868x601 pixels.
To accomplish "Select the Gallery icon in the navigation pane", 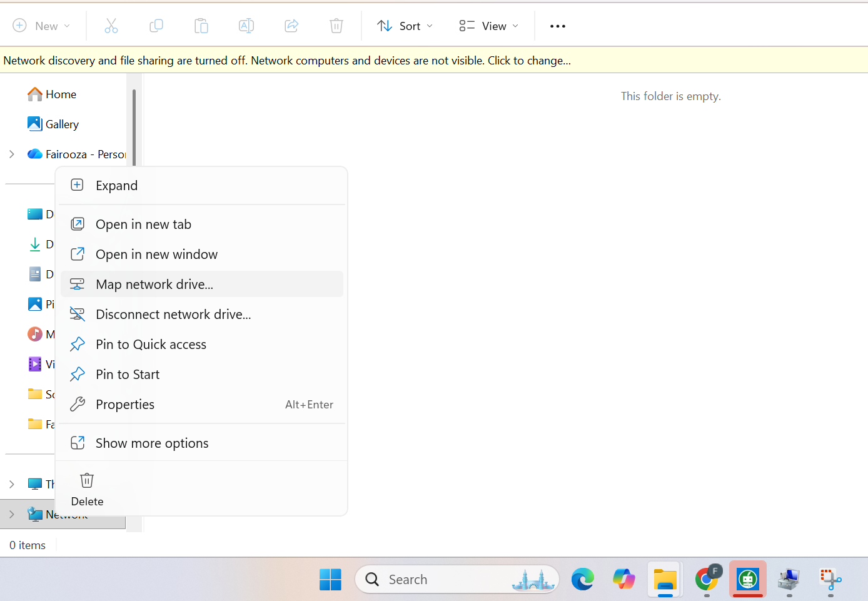I will [36, 124].
